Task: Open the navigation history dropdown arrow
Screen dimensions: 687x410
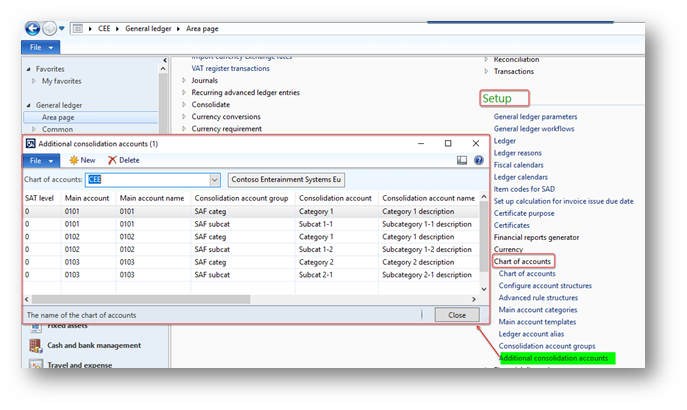Action: coord(62,28)
